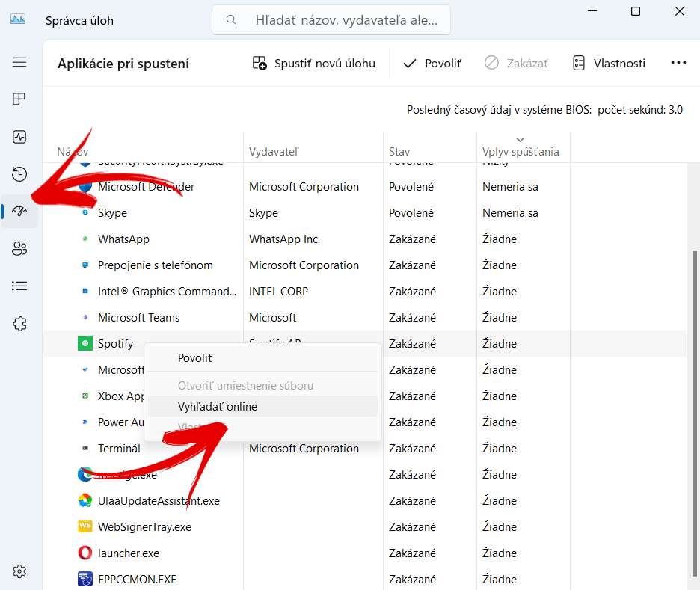Open the Processes page icon in sidebar
700x590 pixels.
pos(19,99)
